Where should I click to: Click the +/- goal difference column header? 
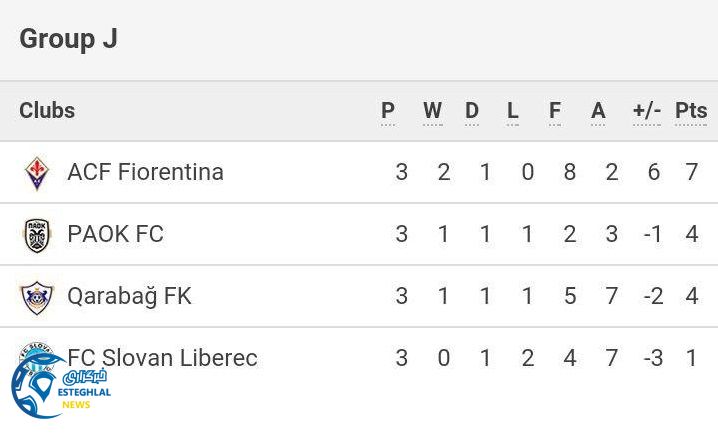(x=647, y=111)
